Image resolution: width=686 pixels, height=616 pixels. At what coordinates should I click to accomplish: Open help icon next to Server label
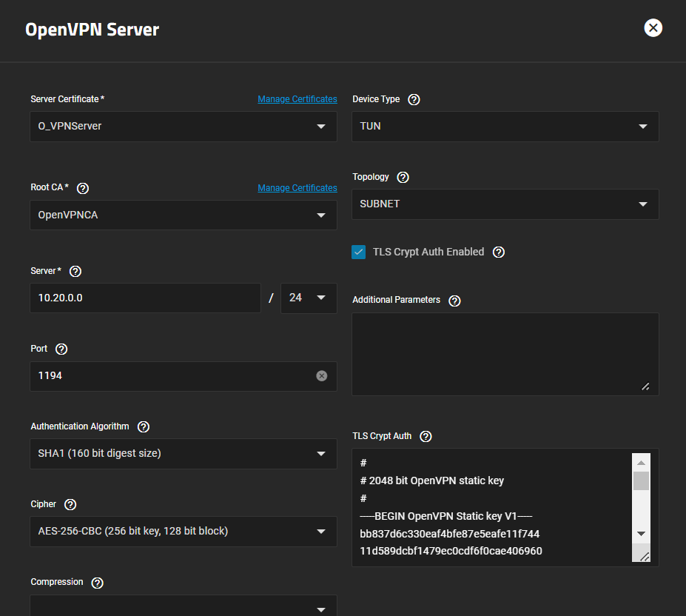(75, 272)
